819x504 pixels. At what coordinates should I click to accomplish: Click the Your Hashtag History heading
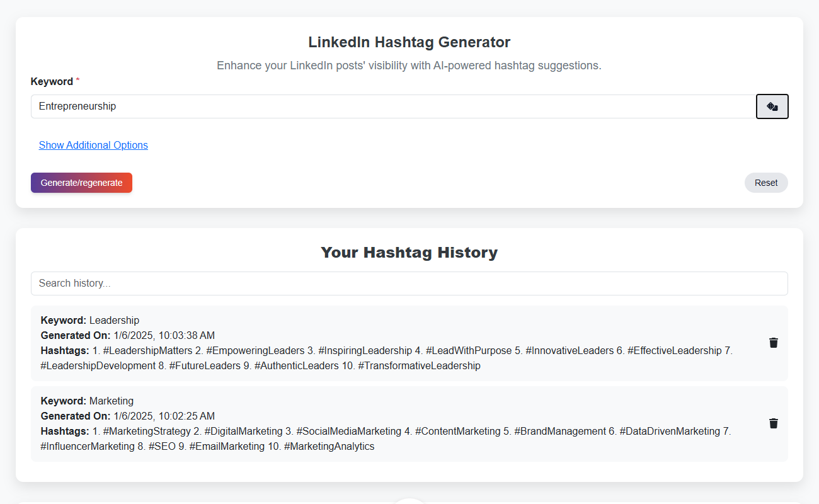(x=409, y=253)
